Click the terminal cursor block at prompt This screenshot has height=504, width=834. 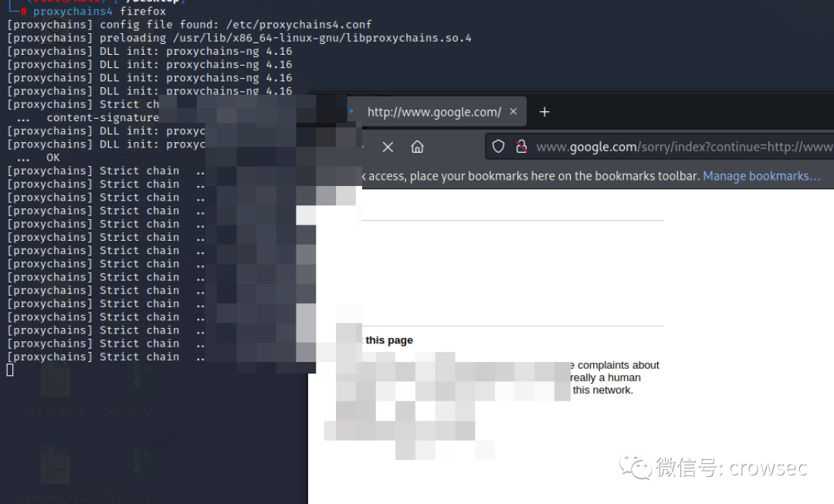[9, 370]
